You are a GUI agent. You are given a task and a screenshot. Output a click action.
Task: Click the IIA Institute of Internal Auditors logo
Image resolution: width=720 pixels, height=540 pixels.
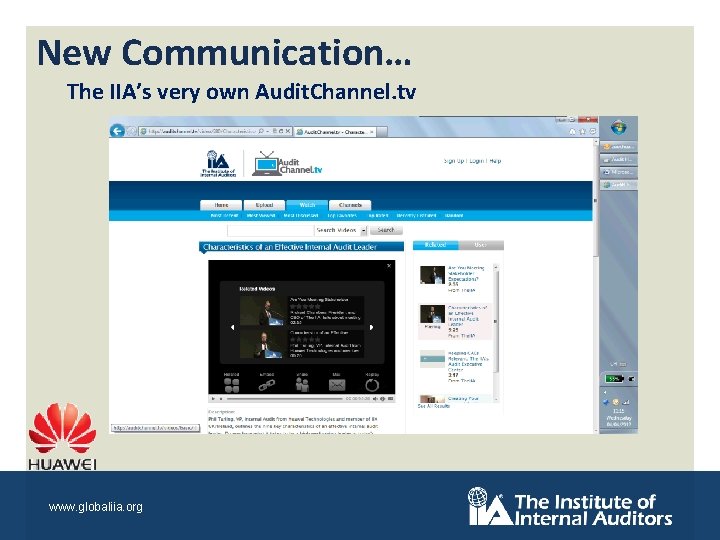tap(218, 163)
